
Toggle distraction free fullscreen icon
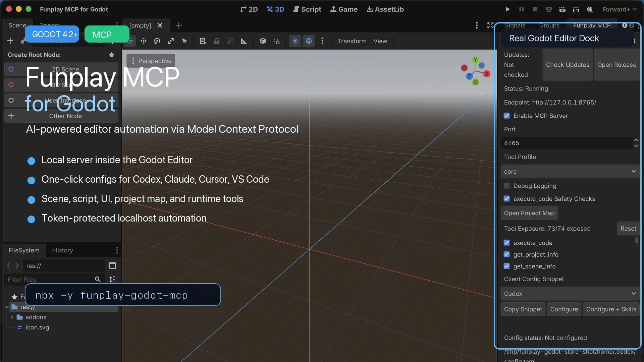coord(490,25)
